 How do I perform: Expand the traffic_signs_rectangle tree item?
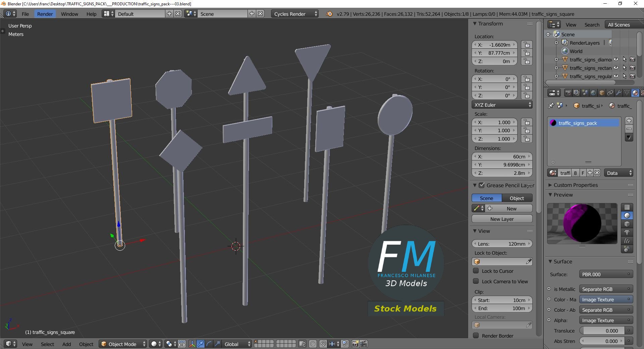pos(557,68)
